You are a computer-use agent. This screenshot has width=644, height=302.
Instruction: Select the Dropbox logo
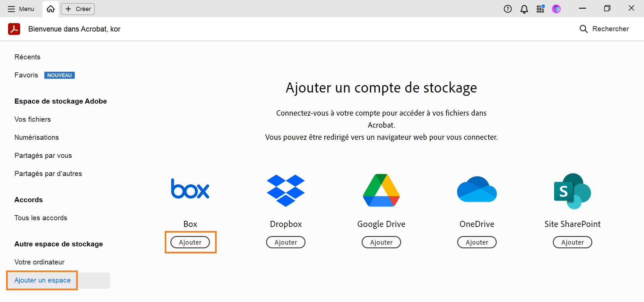click(x=285, y=190)
